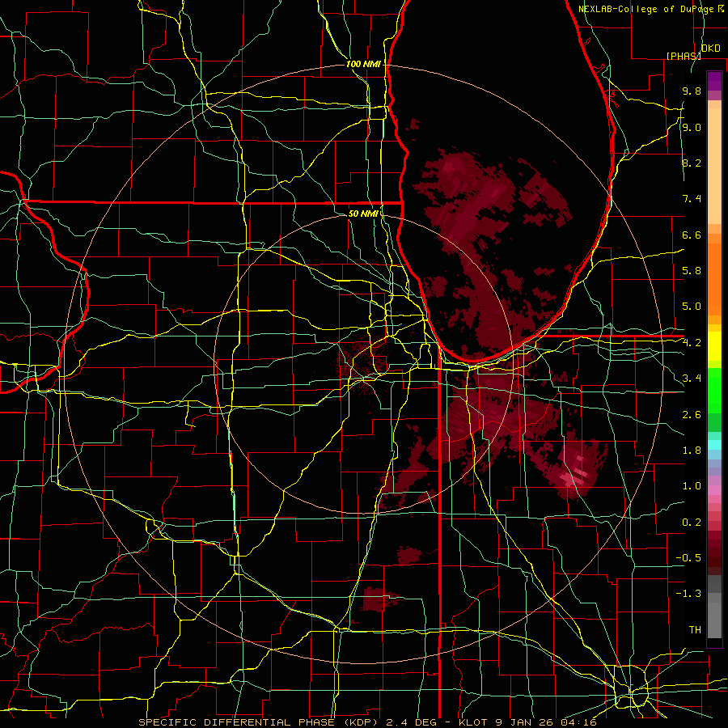Click the 04:16 timestamp in the caption

578,722
